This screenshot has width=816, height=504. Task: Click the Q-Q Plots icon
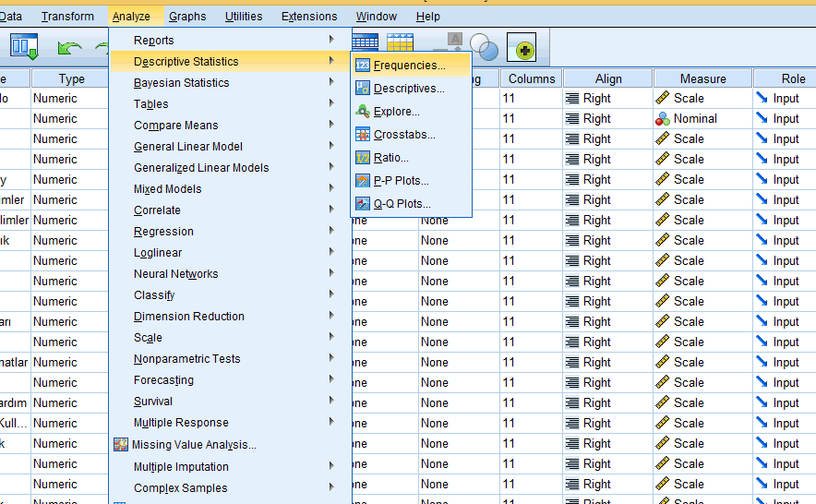tap(363, 204)
